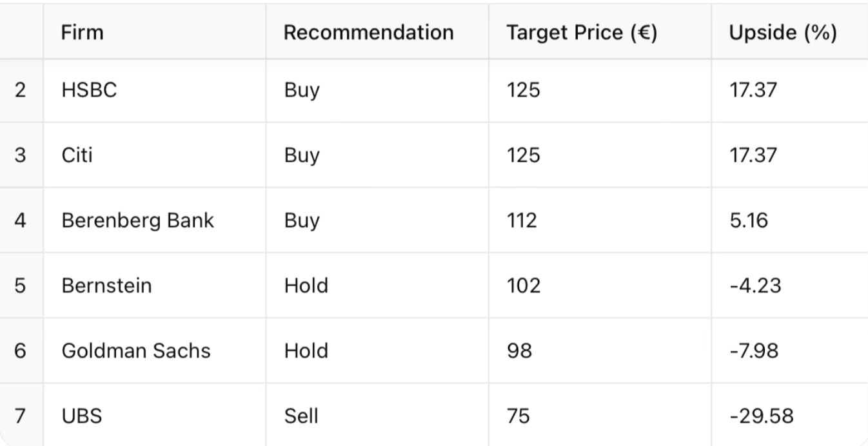Click the Sell recommendation cell
The width and height of the screenshot is (868, 446).
(x=301, y=416)
